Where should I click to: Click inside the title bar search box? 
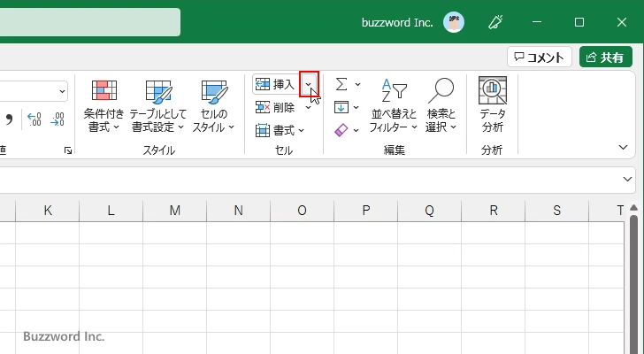[90, 22]
